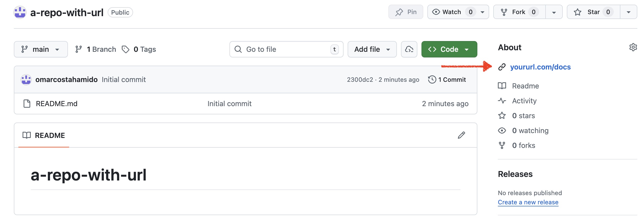Click the link chain icon beside yoururl.com/docs
The height and width of the screenshot is (221, 644).
coord(502,67)
